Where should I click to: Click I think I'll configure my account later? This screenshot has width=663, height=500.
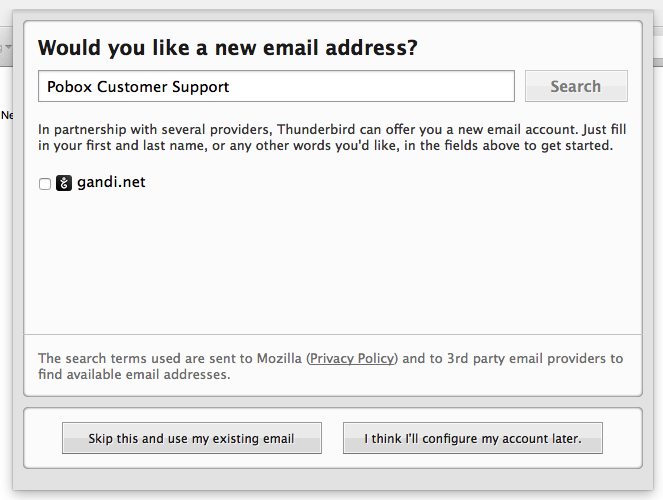[473, 438]
